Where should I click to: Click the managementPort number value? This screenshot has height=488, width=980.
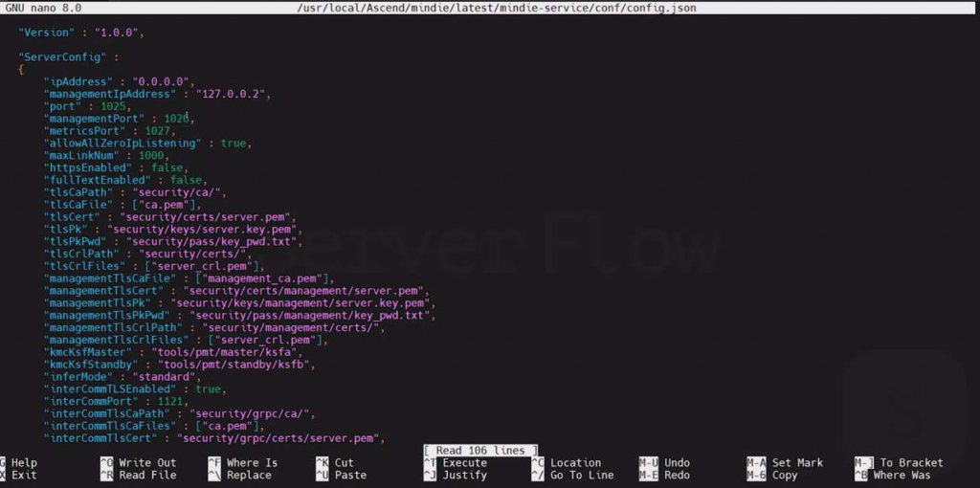pos(176,118)
